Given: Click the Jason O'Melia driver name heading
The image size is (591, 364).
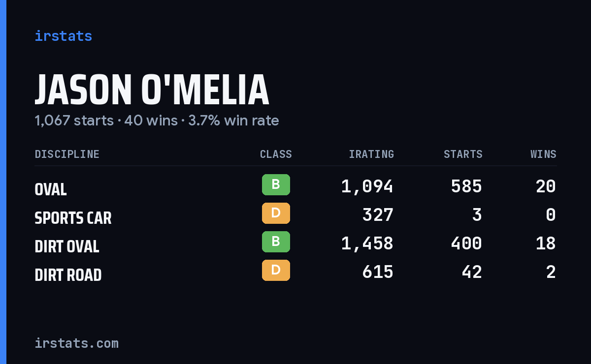Looking at the screenshot, I should pyautogui.click(x=152, y=90).
